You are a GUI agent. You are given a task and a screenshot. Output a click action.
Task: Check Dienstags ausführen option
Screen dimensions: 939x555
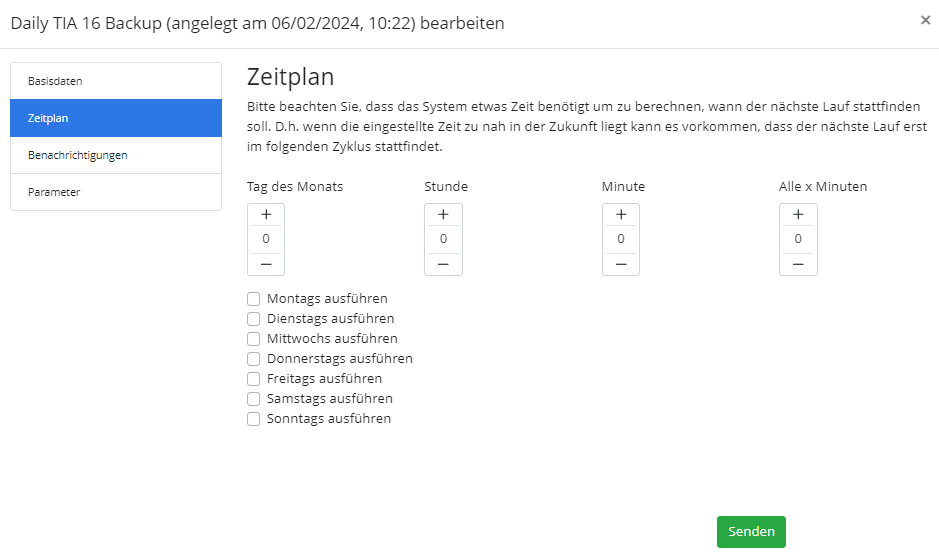pyautogui.click(x=254, y=319)
